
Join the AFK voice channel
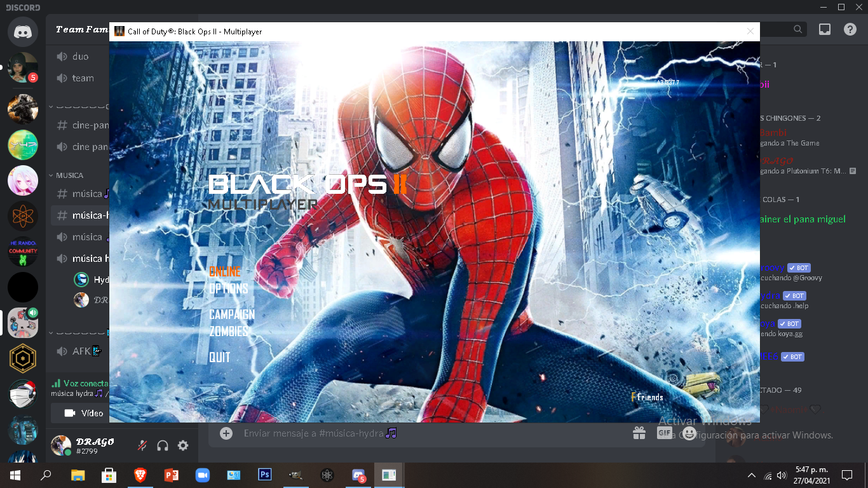80,351
